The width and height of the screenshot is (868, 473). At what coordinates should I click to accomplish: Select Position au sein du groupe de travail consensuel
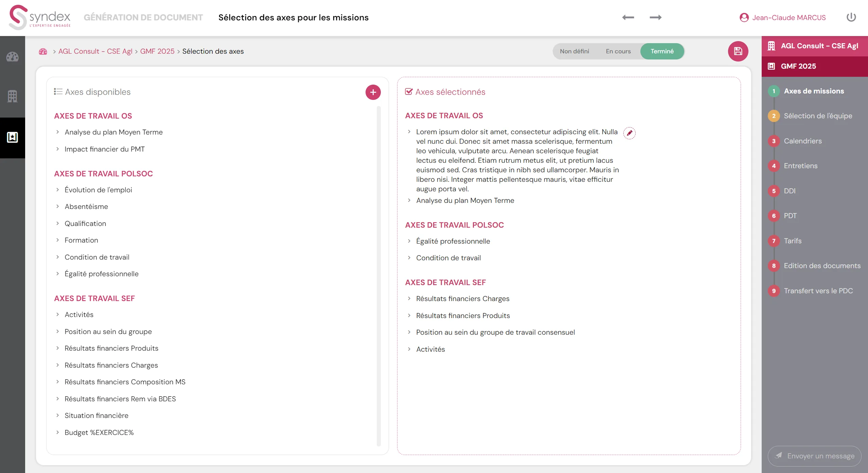pyautogui.click(x=495, y=332)
